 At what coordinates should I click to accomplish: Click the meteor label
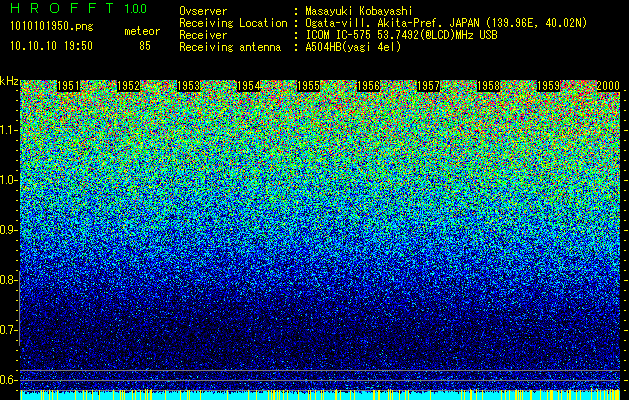coord(142,31)
